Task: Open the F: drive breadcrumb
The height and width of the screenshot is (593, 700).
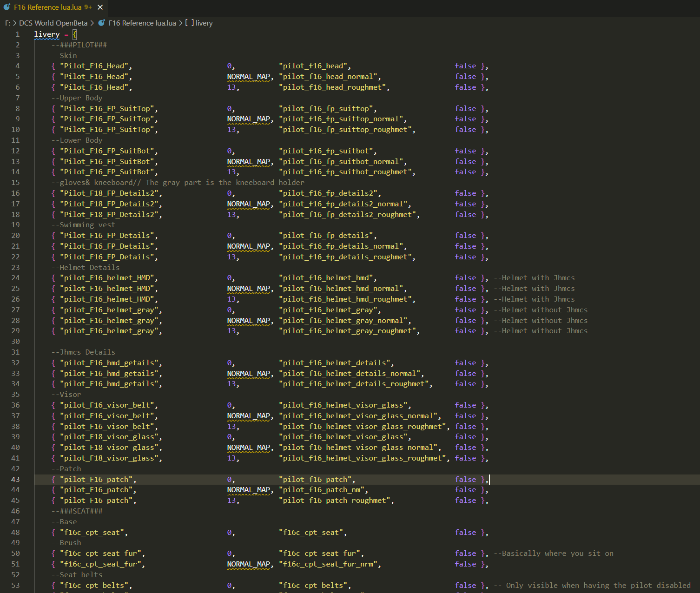Action: (7, 23)
